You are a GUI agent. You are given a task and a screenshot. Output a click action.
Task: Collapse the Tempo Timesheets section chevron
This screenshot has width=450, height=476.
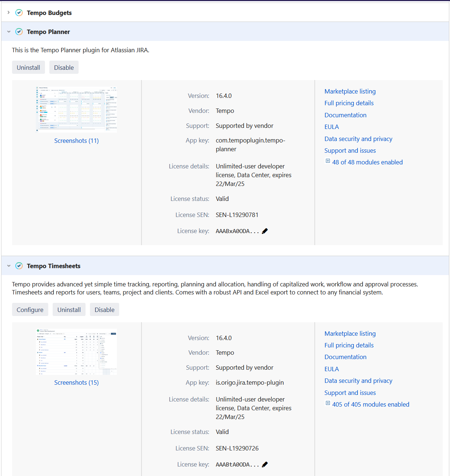coord(9,266)
